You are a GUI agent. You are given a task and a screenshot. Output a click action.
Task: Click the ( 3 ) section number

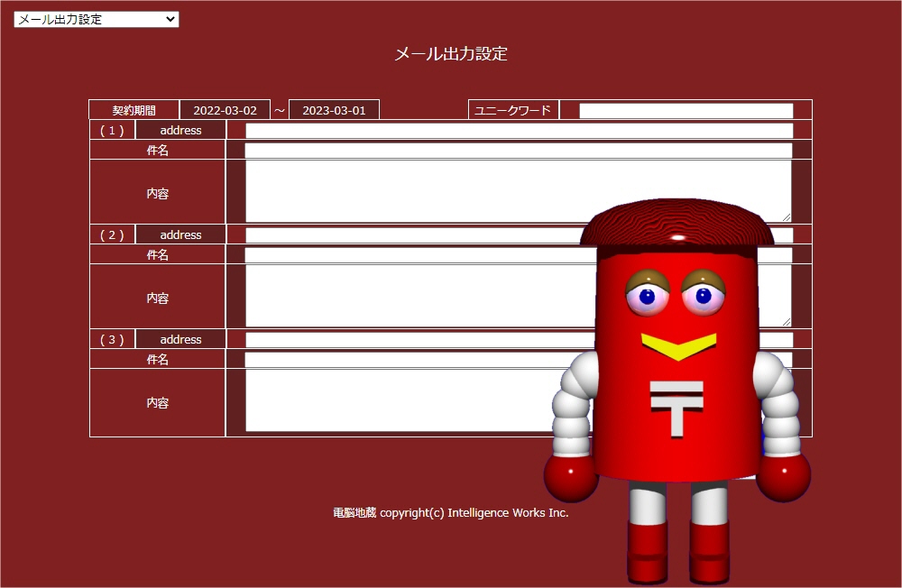coord(112,340)
